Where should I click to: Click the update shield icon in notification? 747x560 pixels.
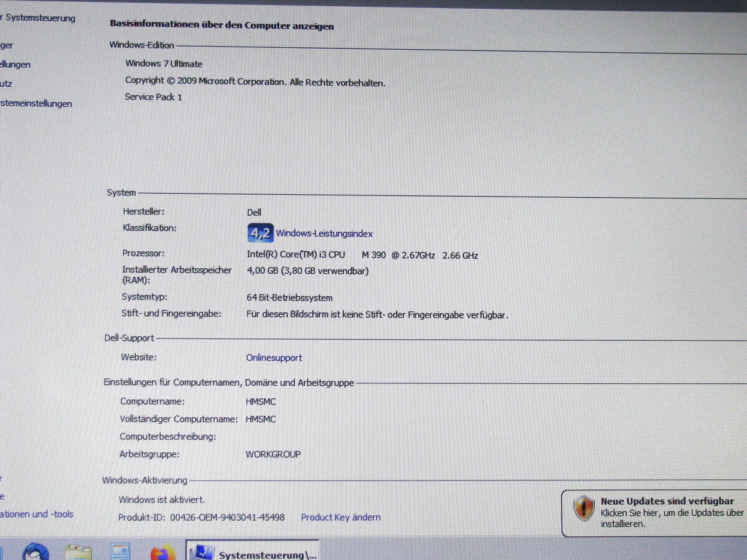584,508
